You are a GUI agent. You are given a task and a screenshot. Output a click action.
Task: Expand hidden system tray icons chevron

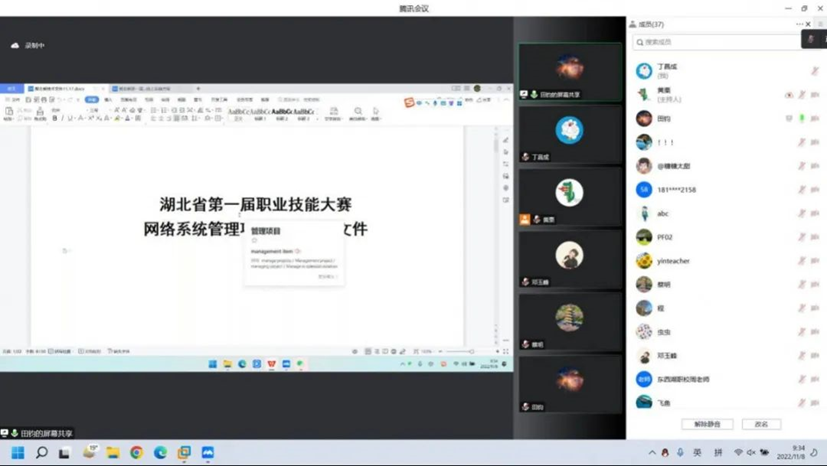[x=652, y=453]
